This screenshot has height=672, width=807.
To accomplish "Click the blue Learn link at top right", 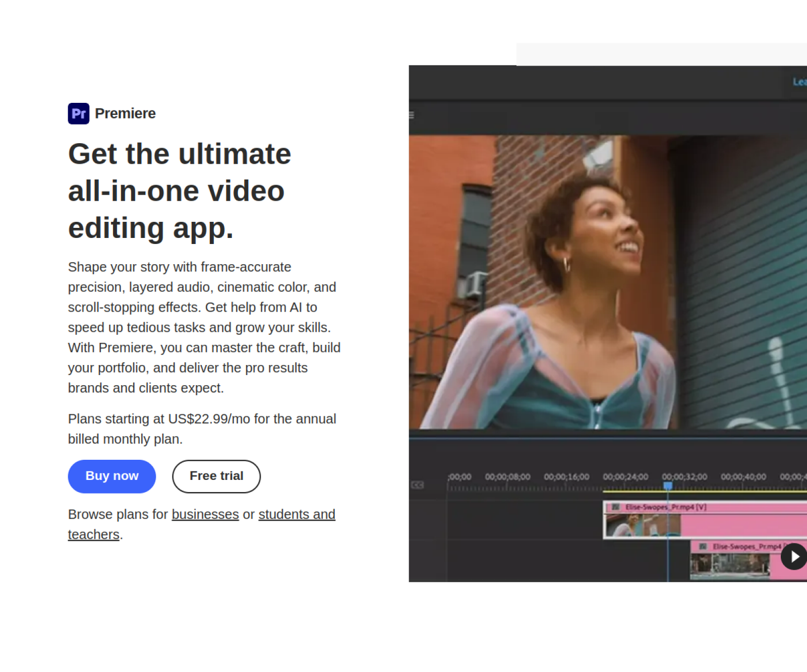I will point(801,81).
